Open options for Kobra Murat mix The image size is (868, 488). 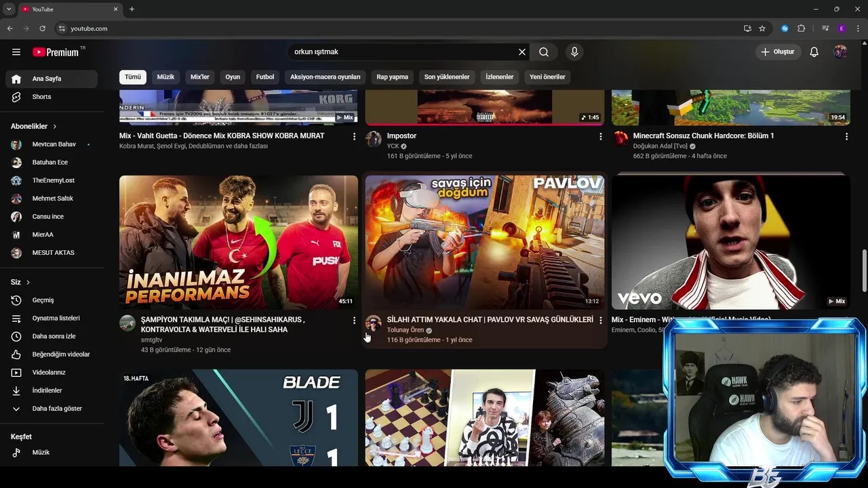(x=354, y=136)
